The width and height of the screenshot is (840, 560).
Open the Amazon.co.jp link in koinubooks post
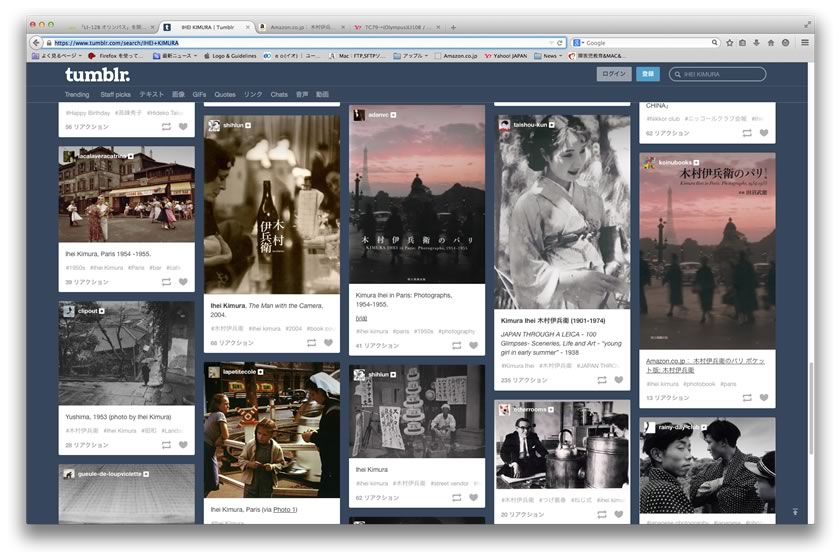(x=705, y=365)
